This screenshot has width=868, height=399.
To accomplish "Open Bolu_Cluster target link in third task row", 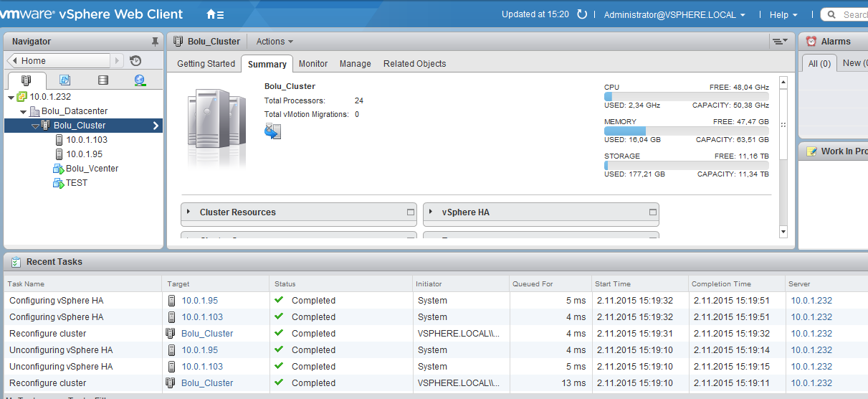I will coord(207,334).
